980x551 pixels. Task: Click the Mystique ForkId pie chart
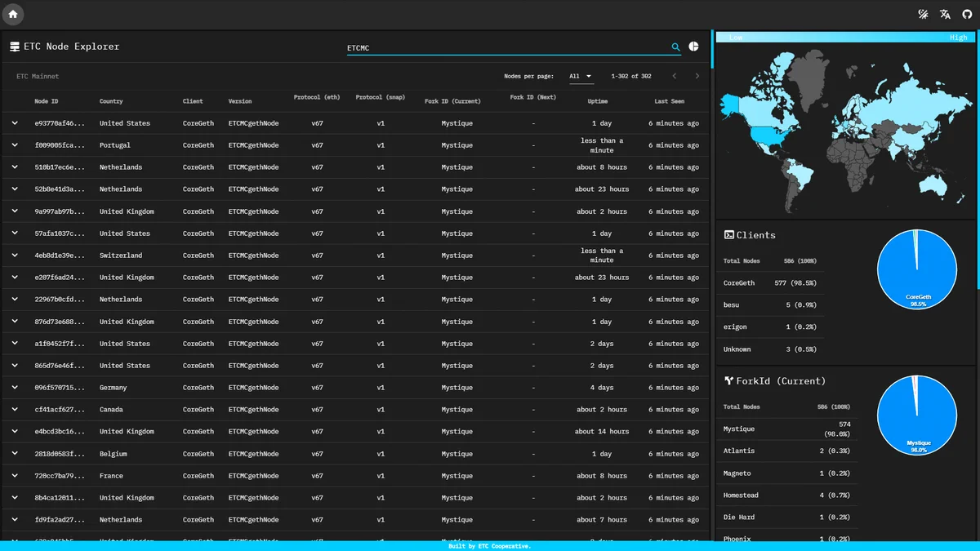point(916,415)
